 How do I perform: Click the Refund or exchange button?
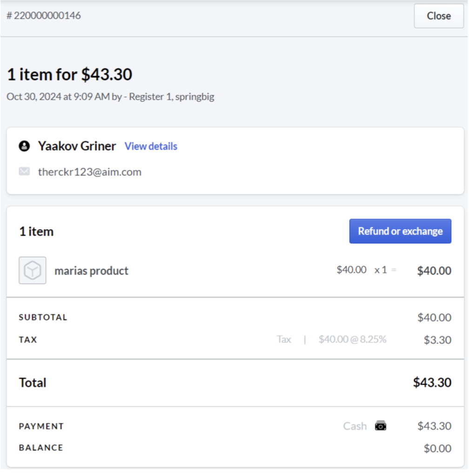click(400, 231)
